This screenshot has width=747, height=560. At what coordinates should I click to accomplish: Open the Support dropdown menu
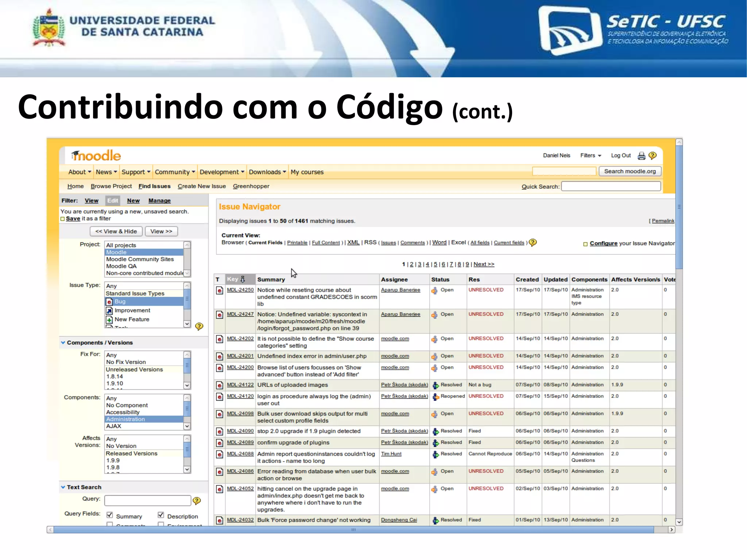136,172
